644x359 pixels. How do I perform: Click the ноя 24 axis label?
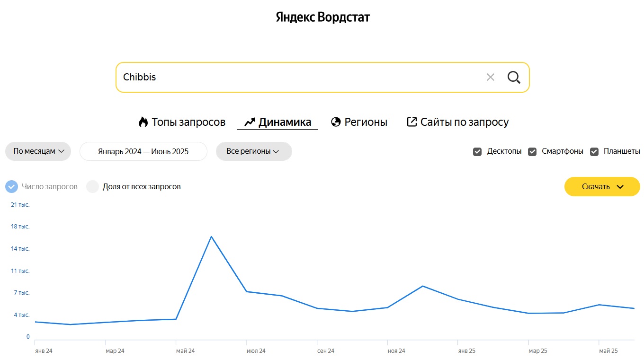pyautogui.click(x=396, y=351)
